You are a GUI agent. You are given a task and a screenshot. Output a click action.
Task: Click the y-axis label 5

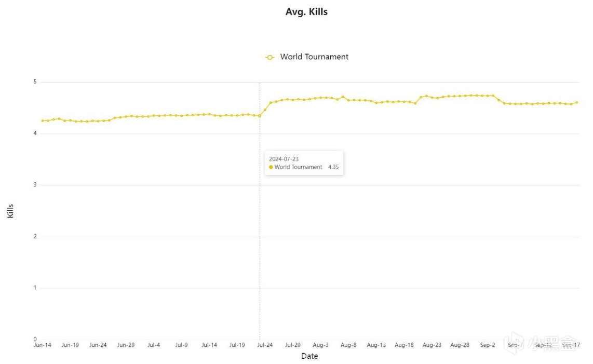coord(35,82)
